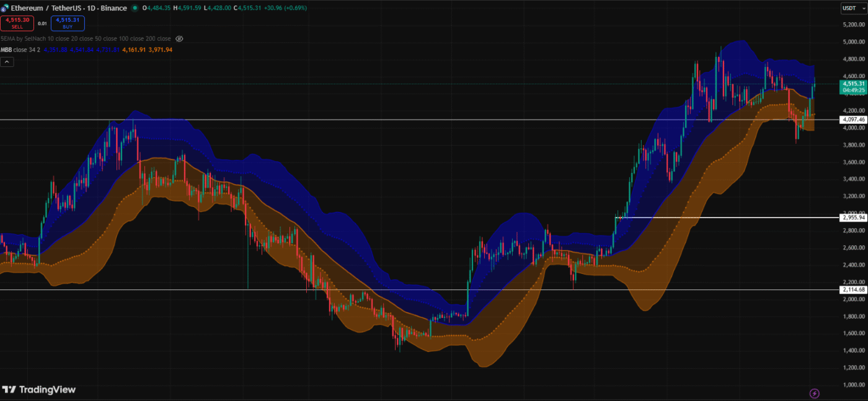The image size is (868, 401).
Task: Click the red SELL 4,515.30 button
Action: (17, 24)
